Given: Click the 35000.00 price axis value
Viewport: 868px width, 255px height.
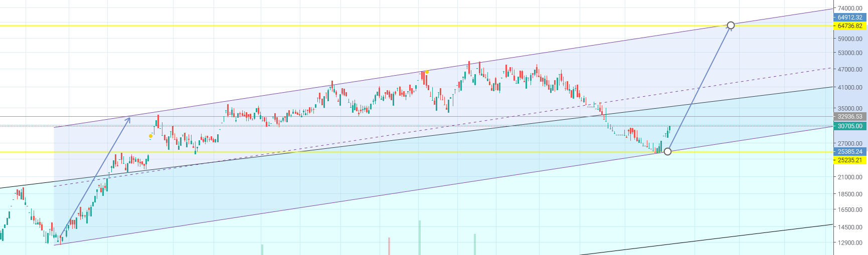Looking at the screenshot, I should 850,109.
